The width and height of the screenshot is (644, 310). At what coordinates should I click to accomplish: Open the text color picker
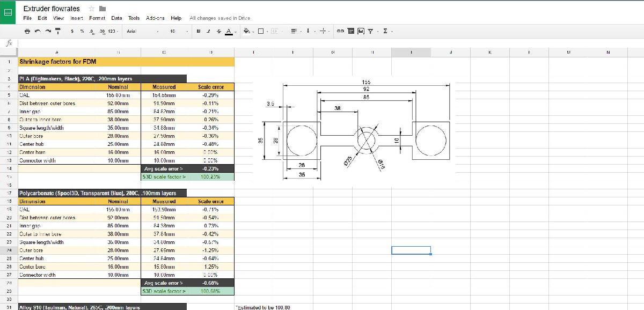pos(229,31)
